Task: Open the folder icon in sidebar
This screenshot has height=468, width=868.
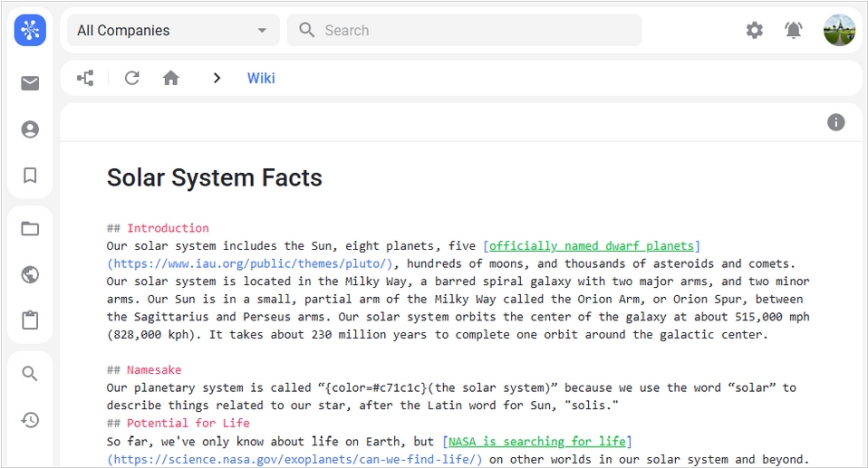Action: [x=30, y=229]
